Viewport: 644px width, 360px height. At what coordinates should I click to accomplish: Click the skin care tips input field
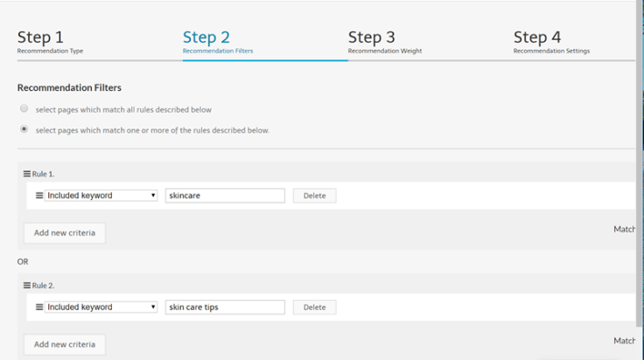(225, 307)
